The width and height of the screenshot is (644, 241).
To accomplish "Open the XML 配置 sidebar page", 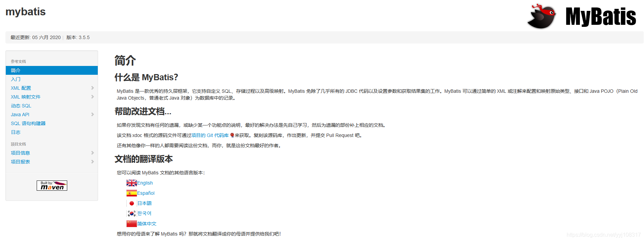I will 21,88.
